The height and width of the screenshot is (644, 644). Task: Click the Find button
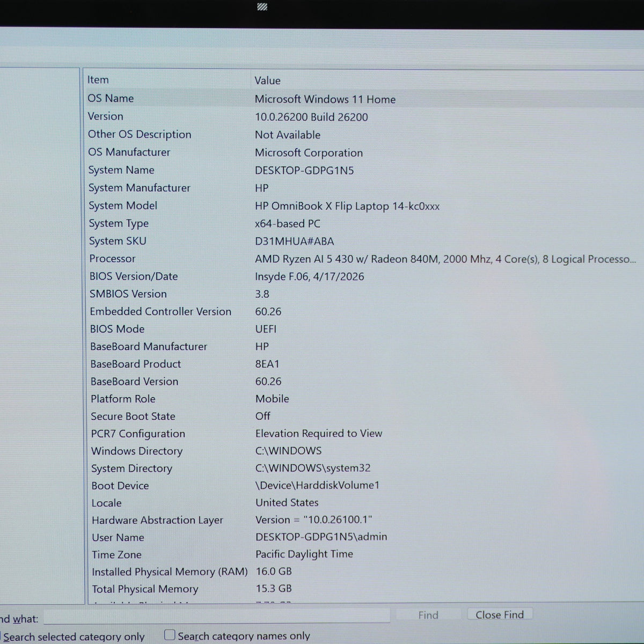(428, 615)
